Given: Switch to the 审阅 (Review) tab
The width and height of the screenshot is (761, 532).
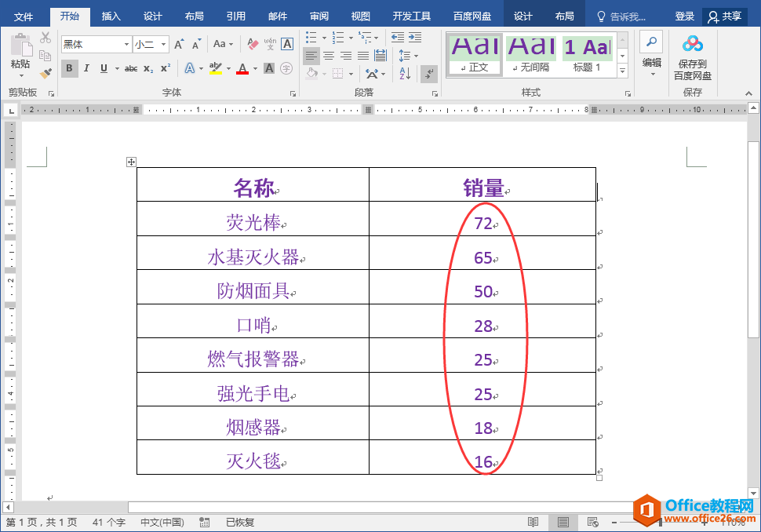Looking at the screenshot, I should 319,16.
